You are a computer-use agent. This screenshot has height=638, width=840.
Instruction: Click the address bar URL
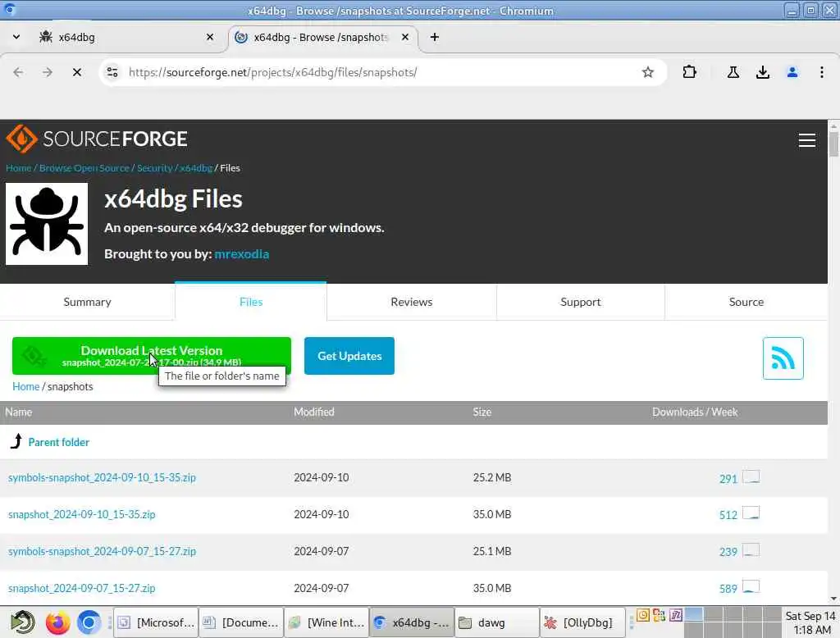click(272, 72)
